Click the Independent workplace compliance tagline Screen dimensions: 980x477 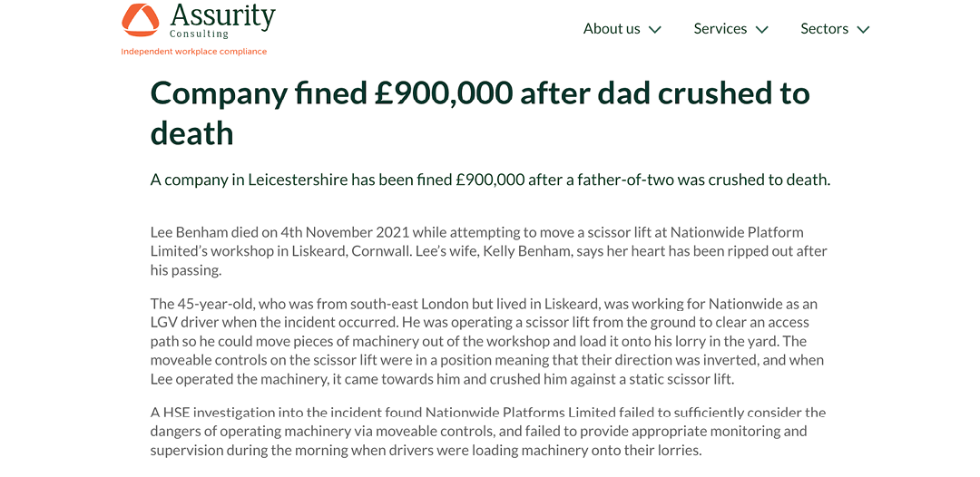click(194, 52)
